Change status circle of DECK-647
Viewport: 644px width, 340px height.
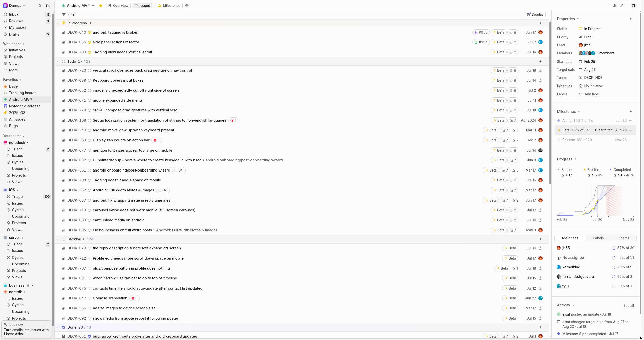pyautogui.click(x=89, y=298)
